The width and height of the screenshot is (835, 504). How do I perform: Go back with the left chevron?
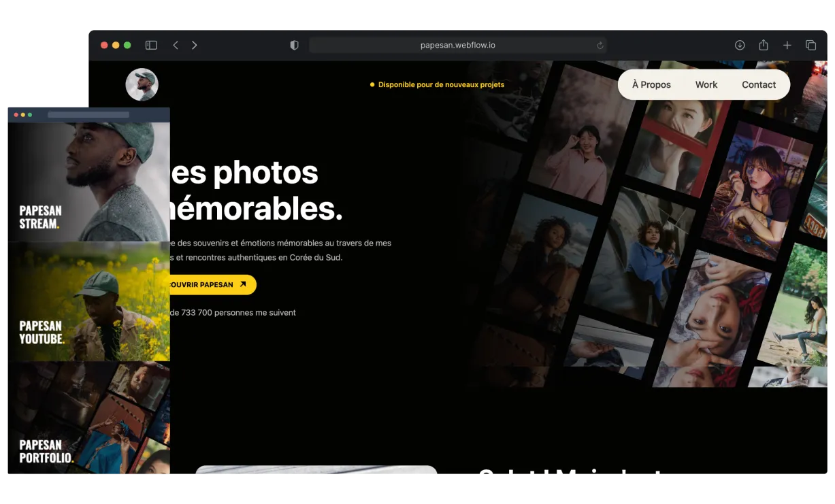click(176, 45)
